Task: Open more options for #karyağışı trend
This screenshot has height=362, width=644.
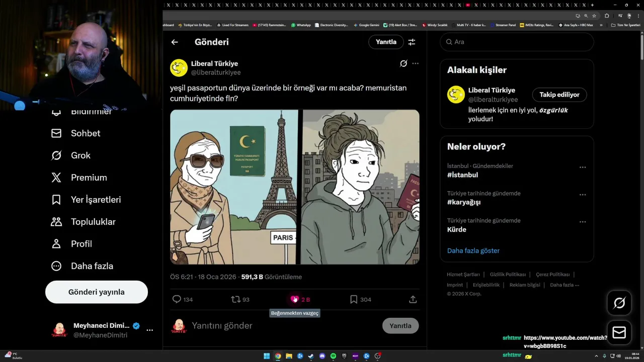Action: (x=583, y=195)
